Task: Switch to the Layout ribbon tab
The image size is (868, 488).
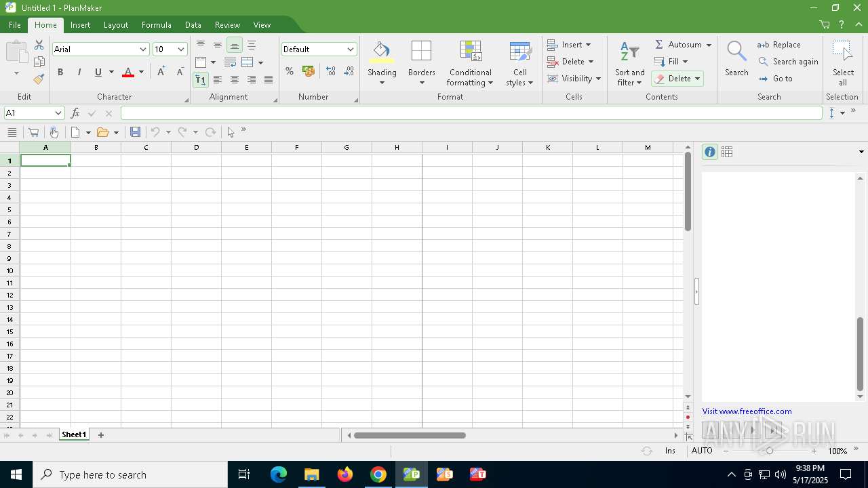Action: pyautogui.click(x=116, y=25)
